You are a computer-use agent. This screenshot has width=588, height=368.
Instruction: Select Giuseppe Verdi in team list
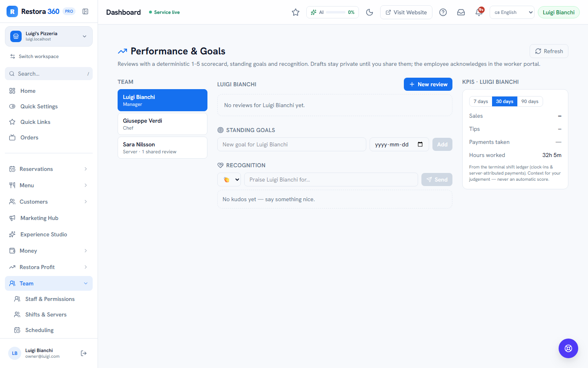click(x=163, y=124)
